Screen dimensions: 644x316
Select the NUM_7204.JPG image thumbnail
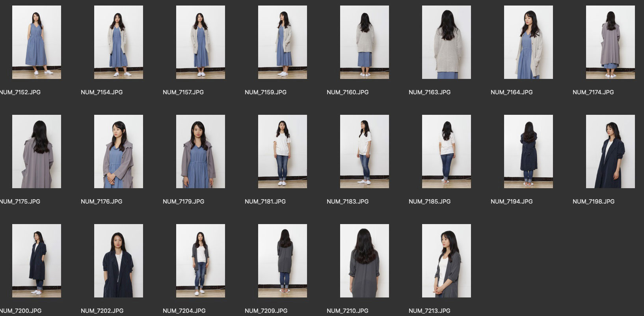tap(201, 261)
